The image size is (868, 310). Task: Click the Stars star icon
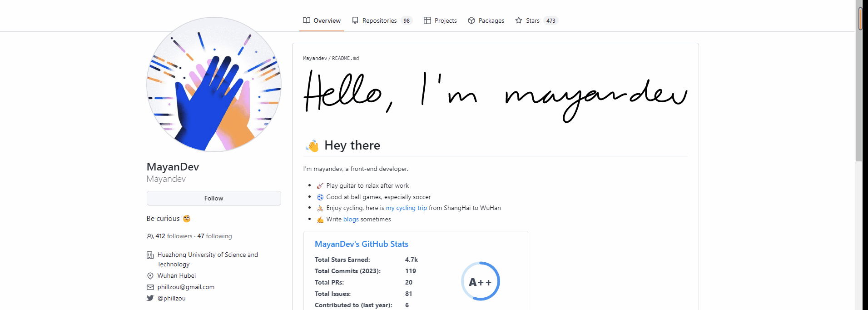tap(519, 20)
